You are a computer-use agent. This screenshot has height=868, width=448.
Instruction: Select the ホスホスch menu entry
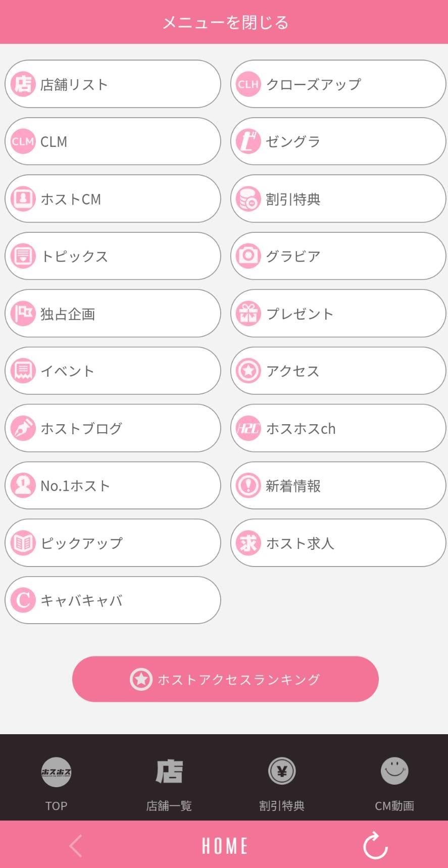[338, 428]
